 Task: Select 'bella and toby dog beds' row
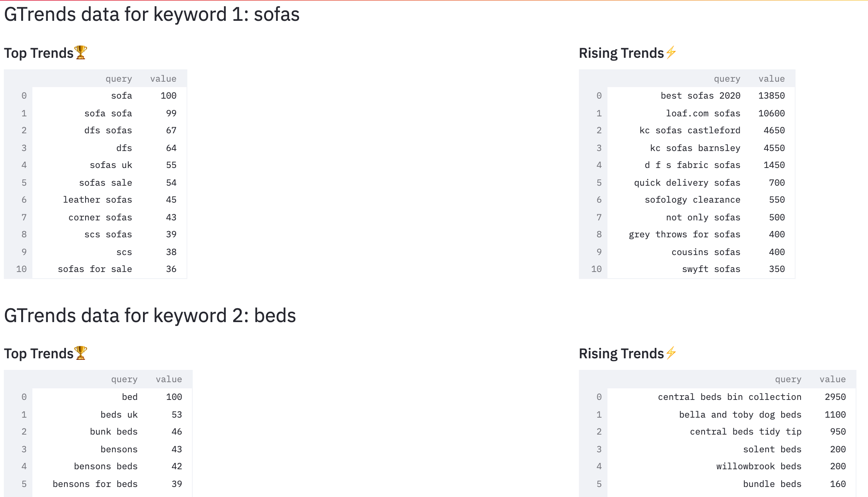[x=718, y=415]
